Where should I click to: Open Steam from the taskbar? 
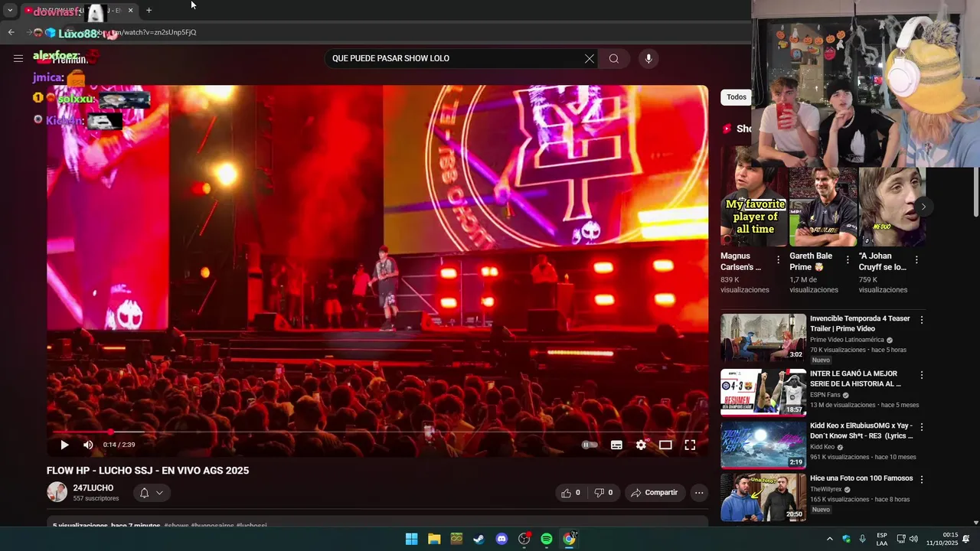(x=479, y=539)
